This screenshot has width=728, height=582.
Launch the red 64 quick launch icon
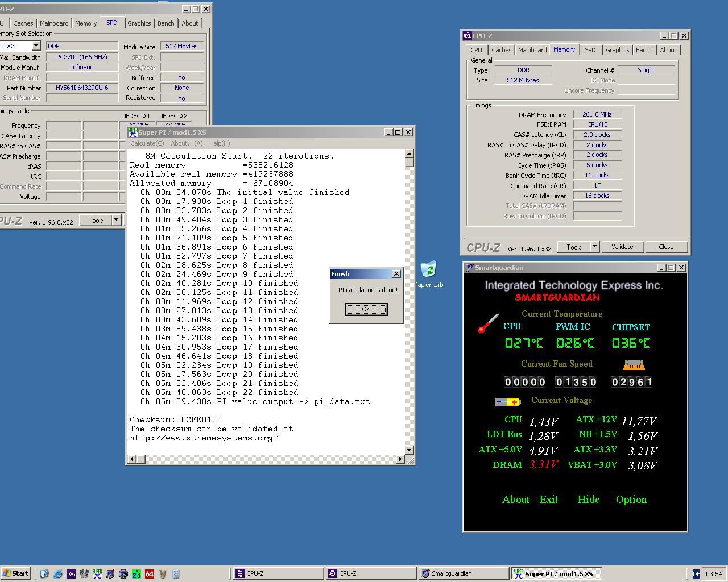point(150,574)
